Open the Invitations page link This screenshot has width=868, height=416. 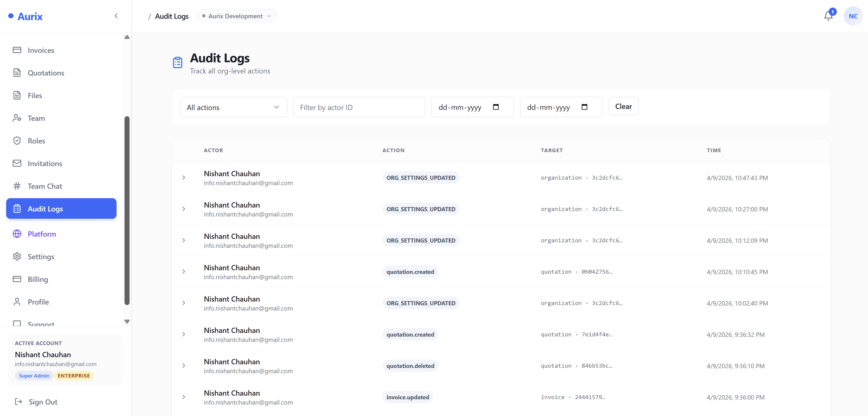(x=61, y=163)
